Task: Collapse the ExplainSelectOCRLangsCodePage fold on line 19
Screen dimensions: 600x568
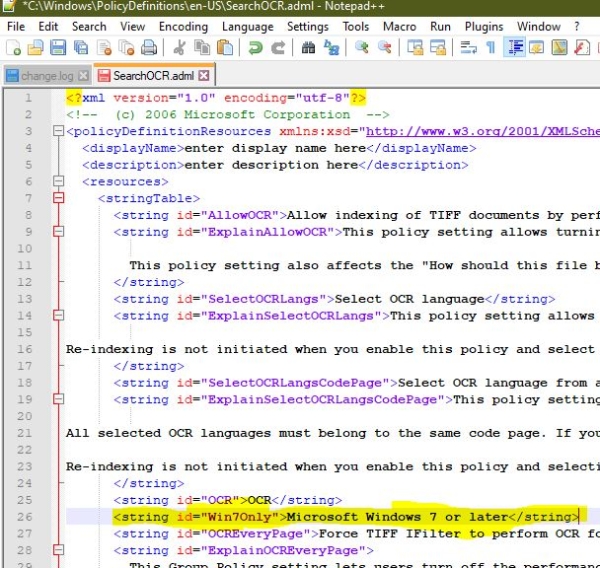Action: 58,399
